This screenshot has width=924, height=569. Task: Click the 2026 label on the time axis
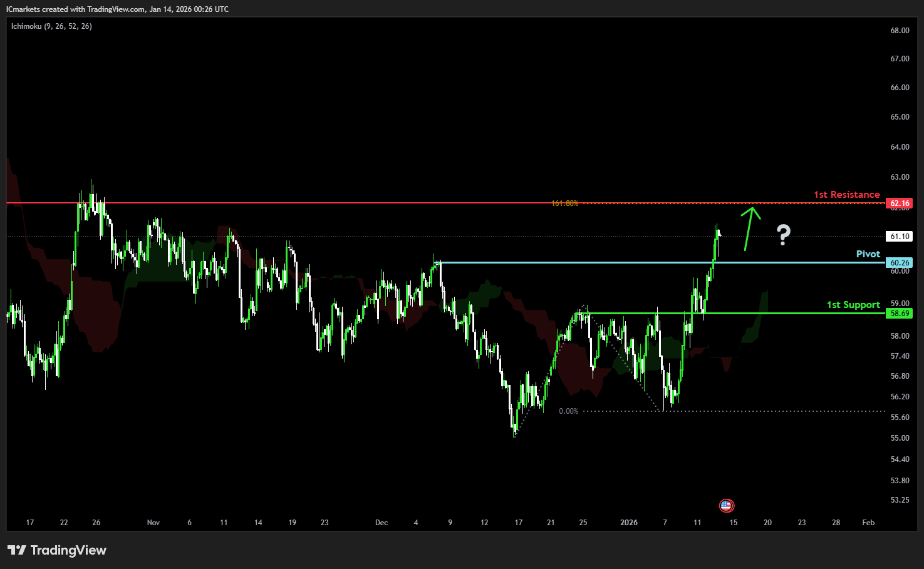click(628, 523)
